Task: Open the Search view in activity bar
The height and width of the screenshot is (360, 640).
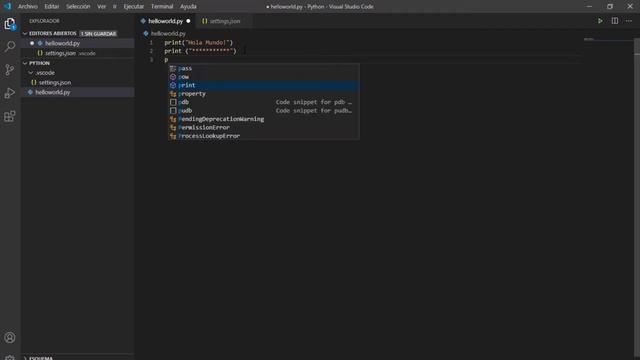Action: point(10,47)
